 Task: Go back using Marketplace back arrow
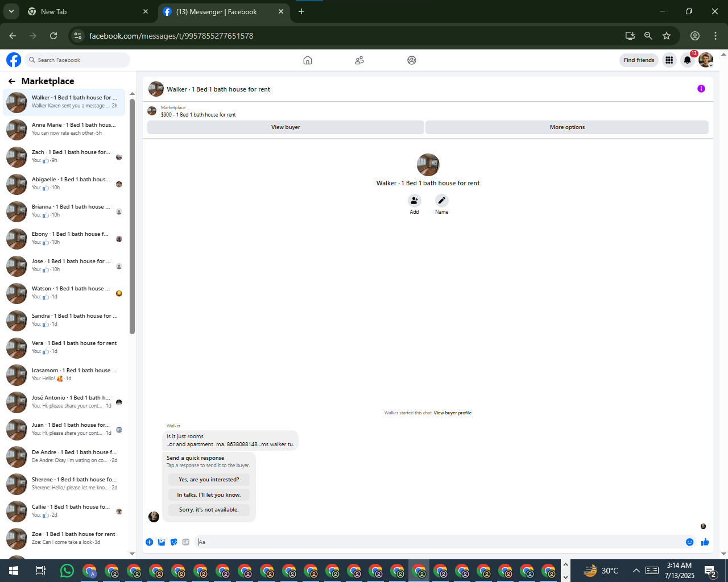(x=12, y=81)
